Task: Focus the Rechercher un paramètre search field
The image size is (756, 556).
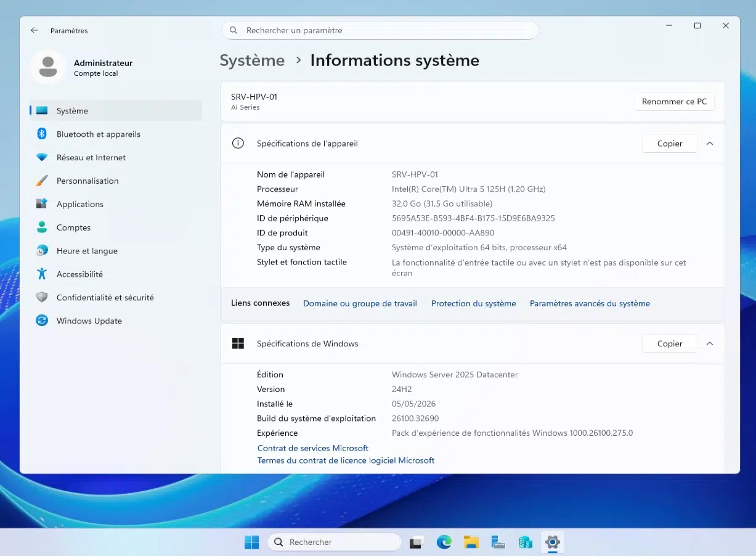Action: (380, 30)
